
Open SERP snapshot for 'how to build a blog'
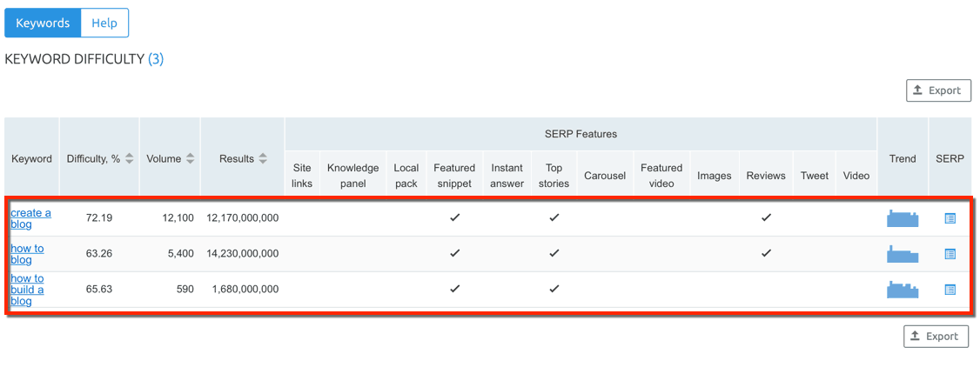coord(950,290)
